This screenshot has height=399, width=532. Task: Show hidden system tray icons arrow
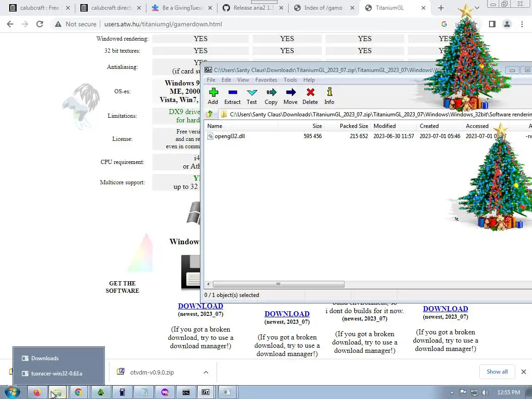pyautogui.click(x=452, y=393)
